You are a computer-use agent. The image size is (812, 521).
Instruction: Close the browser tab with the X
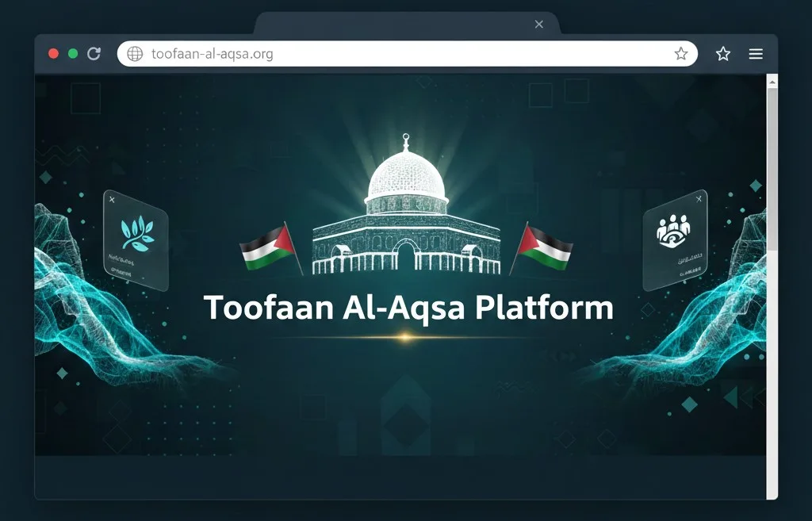tap(539, 25)
